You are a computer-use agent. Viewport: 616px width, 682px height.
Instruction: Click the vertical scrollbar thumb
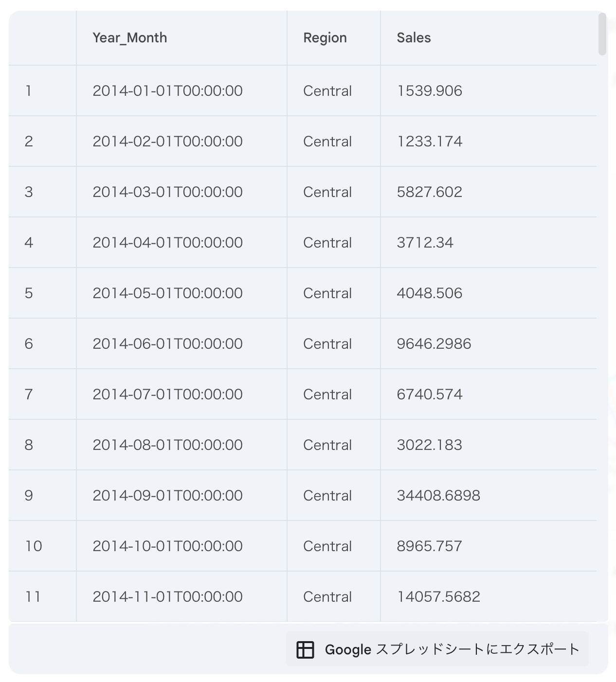coord(602,34)
